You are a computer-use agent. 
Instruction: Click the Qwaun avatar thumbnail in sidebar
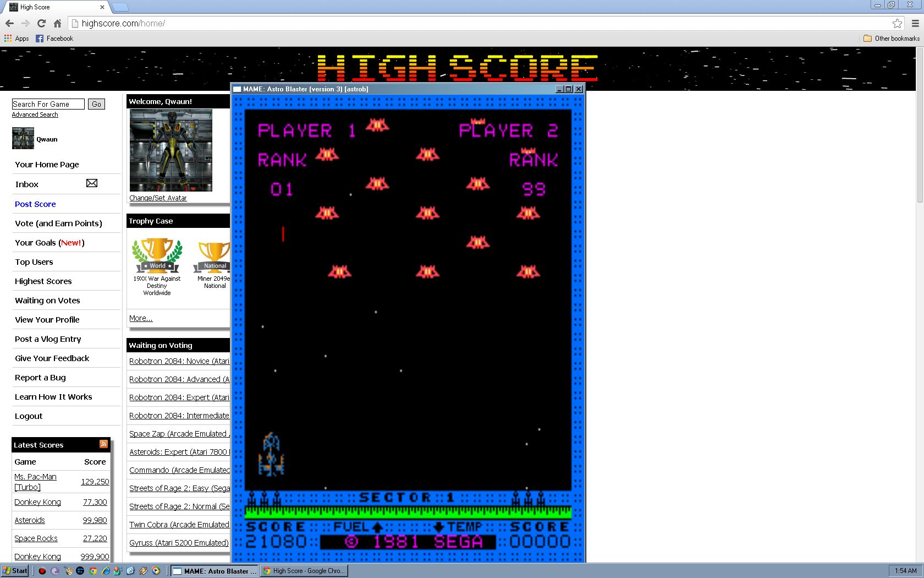(23, 138)
